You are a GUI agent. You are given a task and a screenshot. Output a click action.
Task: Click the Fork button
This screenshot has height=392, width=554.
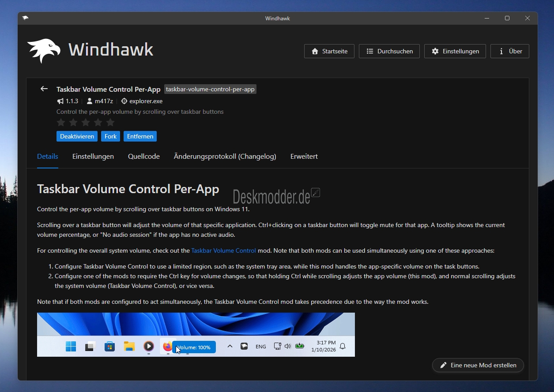[110, 136]
